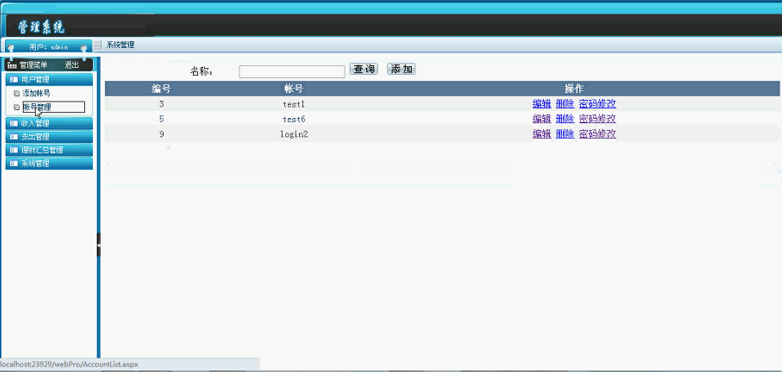Click the icon beside 理财汇总管理
The width and height of the screenshot is (782, 372).
(x=14, y=150)
